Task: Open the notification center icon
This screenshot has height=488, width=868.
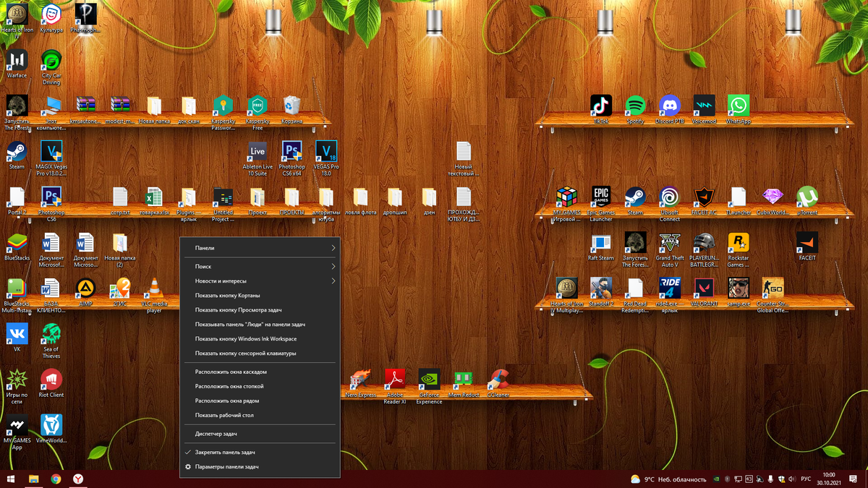Action: [854, 479]
